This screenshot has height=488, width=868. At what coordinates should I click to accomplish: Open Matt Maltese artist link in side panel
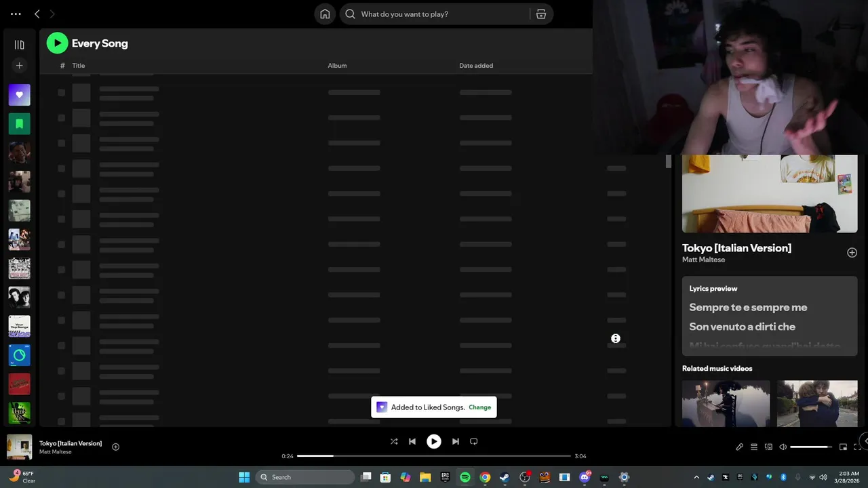coord(703,260)
